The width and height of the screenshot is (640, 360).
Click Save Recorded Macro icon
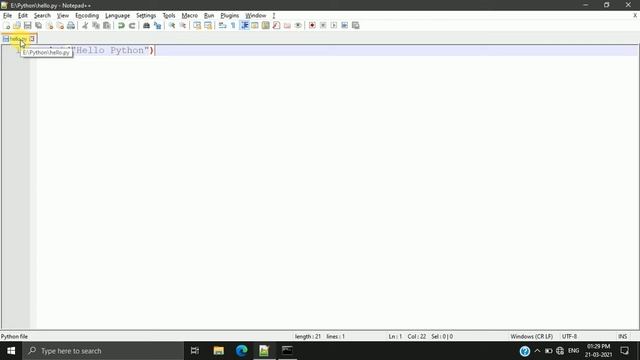coord(356,25)
